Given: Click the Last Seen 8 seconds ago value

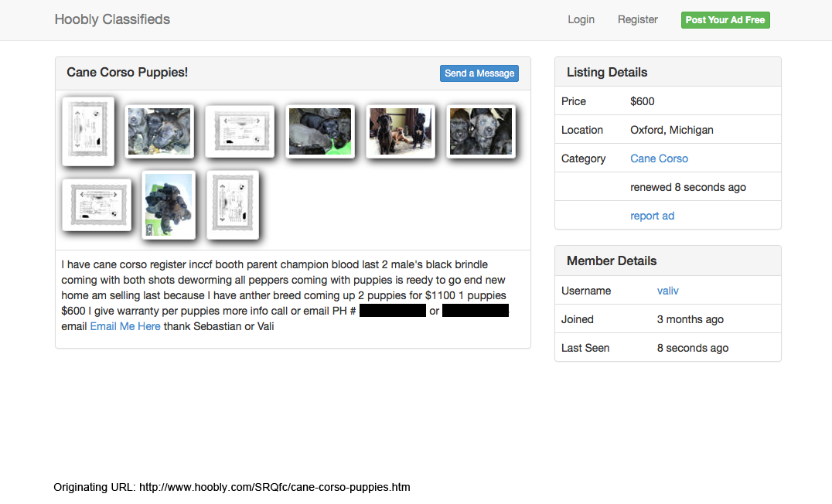Looking at the screenshot, I should (693, 348).
